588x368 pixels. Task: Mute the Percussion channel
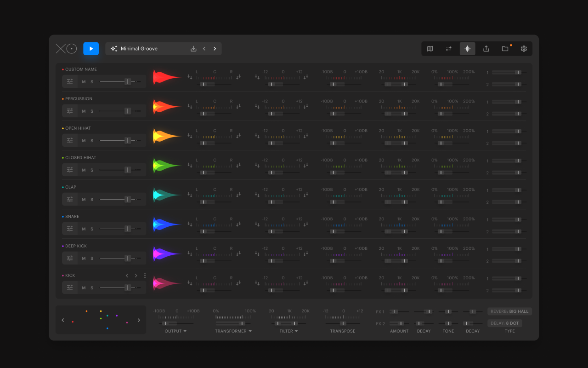coord(84,111)
